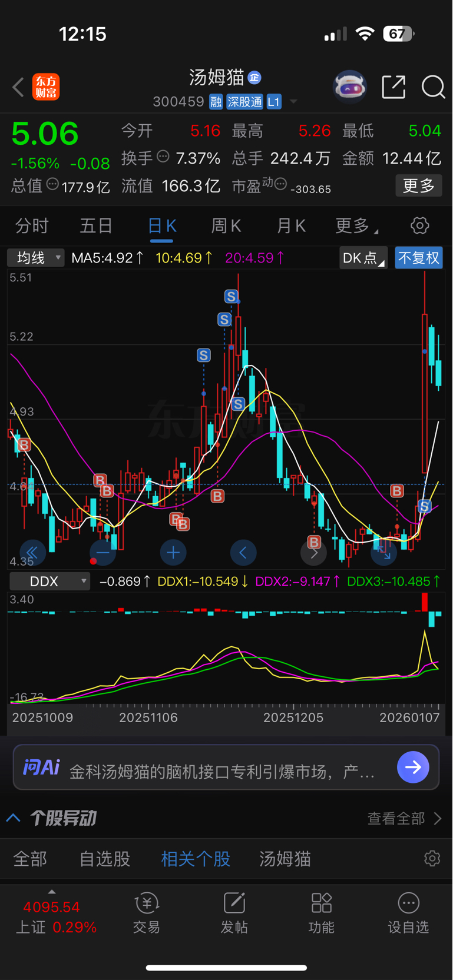The width and height of the screenshot is (453, 980).
Task: Open 发帖 post composer
Action: click(x=234, y=913)
